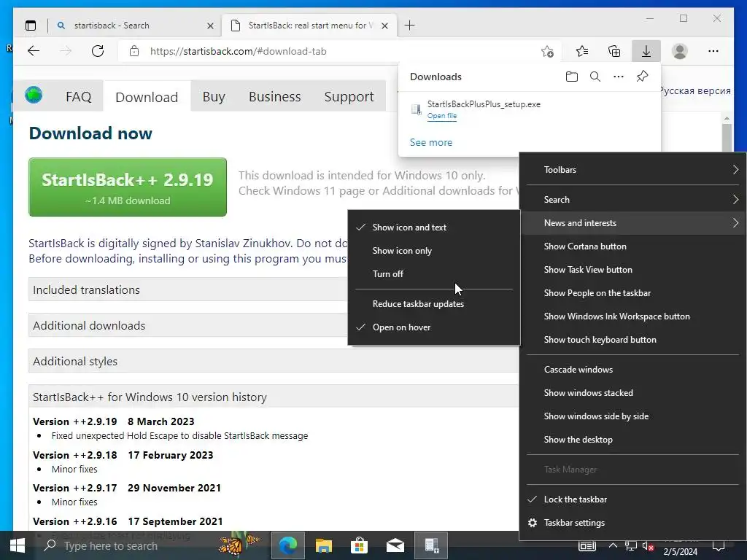Click the page vertical scrollbar thumb
Screen dimensions: 747x560
click(x=727, y=137)
